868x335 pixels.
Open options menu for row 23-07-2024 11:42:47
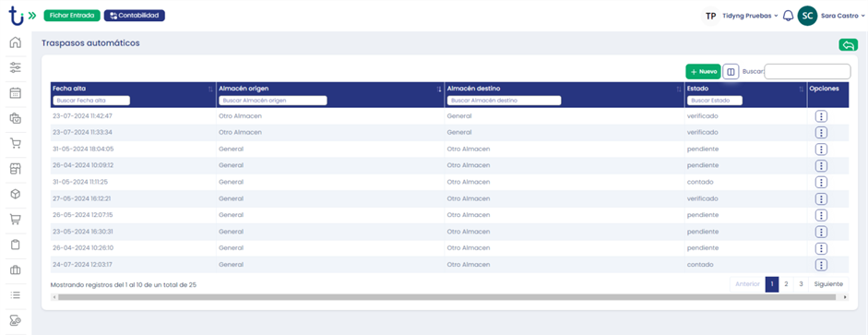(x=822, y=116)
